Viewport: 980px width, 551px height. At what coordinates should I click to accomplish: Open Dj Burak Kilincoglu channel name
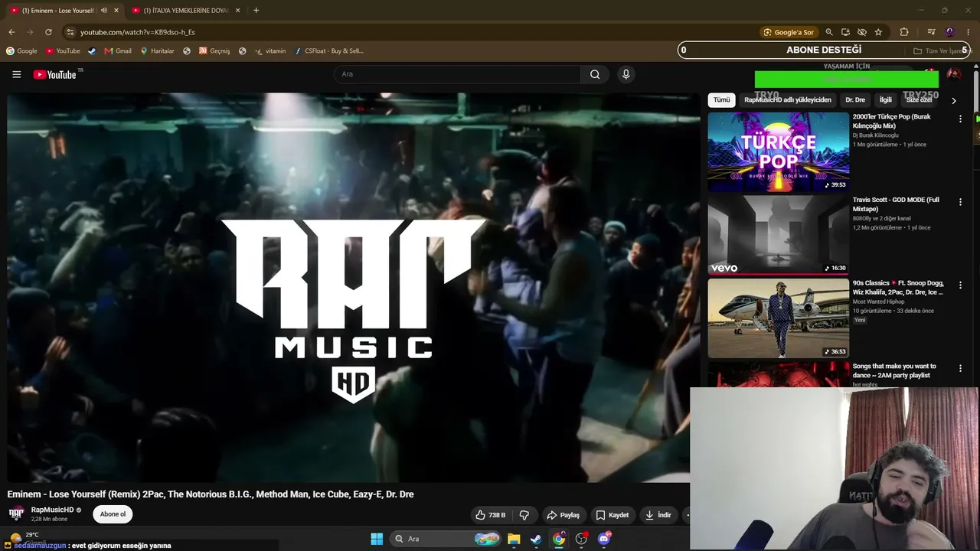(876, 135)
